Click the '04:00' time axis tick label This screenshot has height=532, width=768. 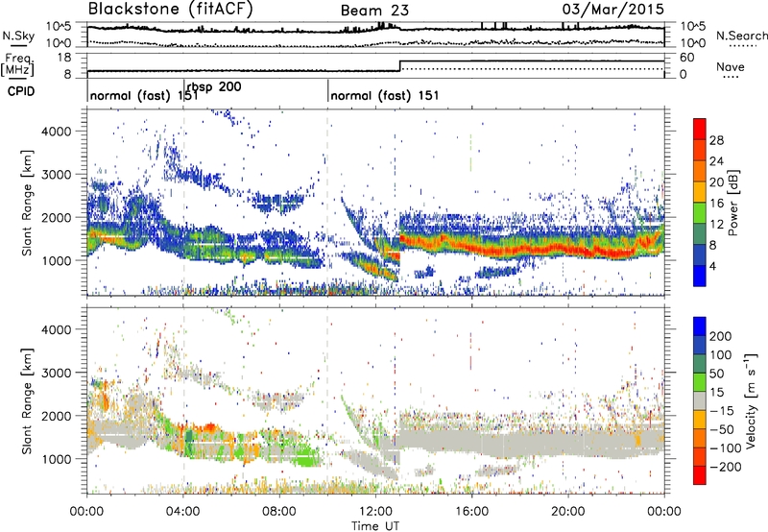[182, 512]
